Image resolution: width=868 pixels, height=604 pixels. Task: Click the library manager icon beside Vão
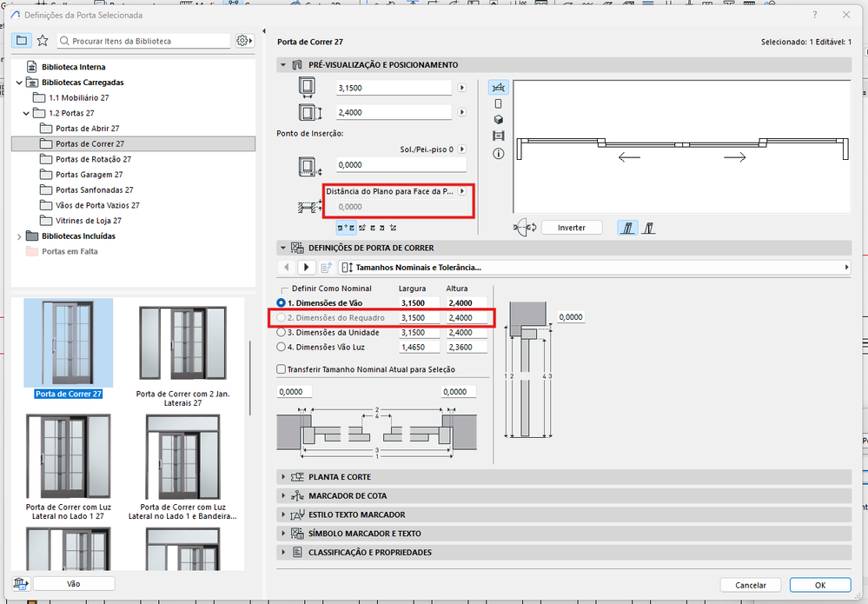coord(21,583)
